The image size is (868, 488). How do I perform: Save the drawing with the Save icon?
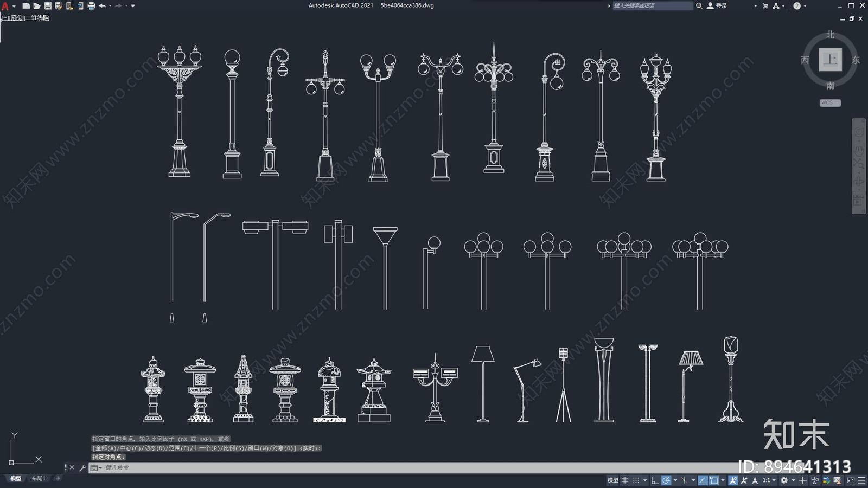[48, 6]
